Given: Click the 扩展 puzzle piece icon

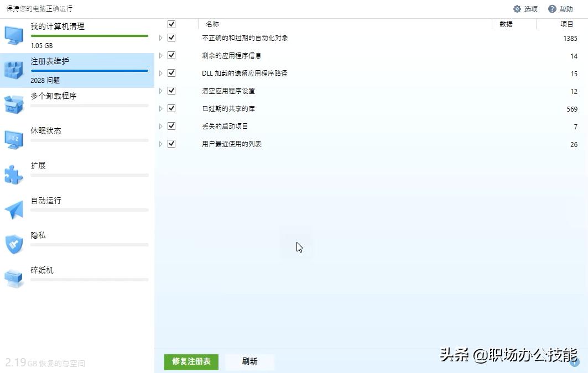Looking at the screenshot, I should point(13,174).
